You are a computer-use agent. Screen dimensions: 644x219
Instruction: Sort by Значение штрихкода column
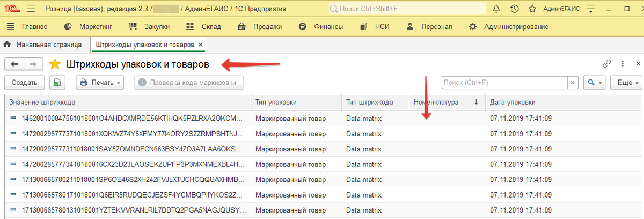pos(128,102)
